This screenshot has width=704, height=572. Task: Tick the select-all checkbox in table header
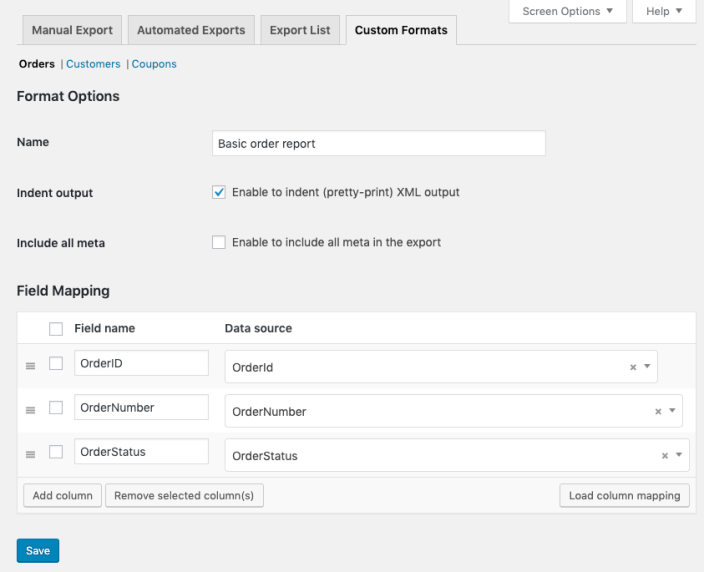(56, 329)
